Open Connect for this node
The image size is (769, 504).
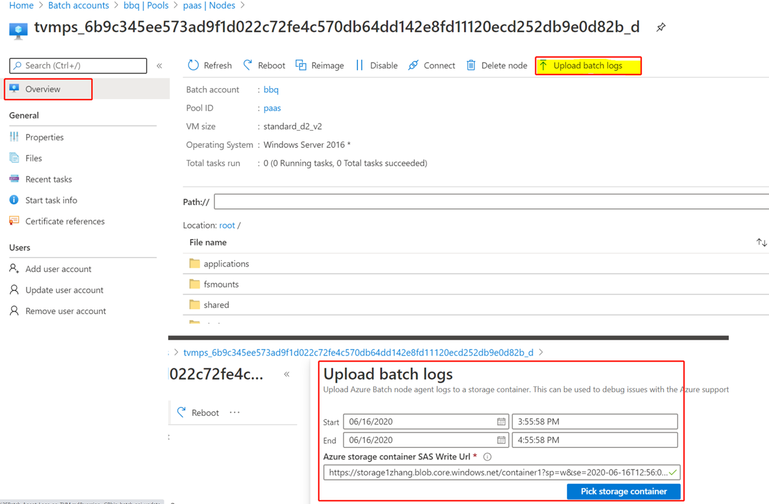(x=432, y=65)
